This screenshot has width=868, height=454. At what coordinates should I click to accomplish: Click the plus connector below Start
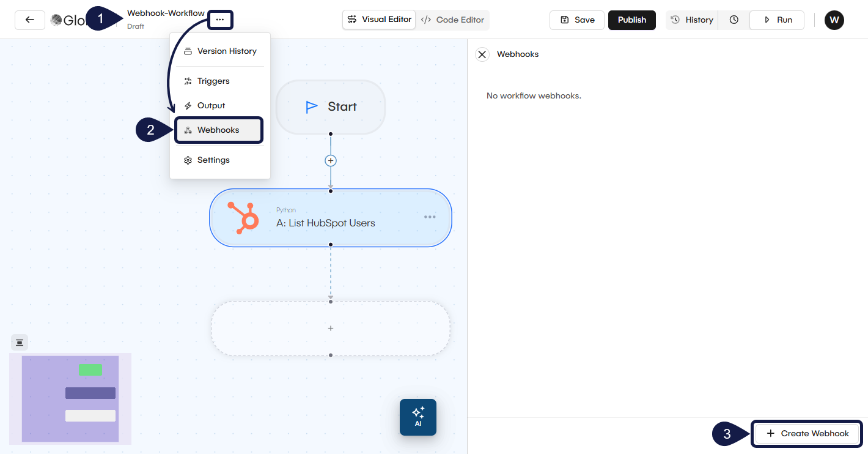point(331,160)
